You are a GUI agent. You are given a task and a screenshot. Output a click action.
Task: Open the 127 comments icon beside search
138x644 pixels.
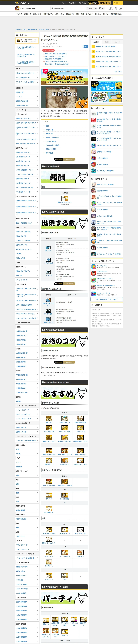[x=102, y=8]
